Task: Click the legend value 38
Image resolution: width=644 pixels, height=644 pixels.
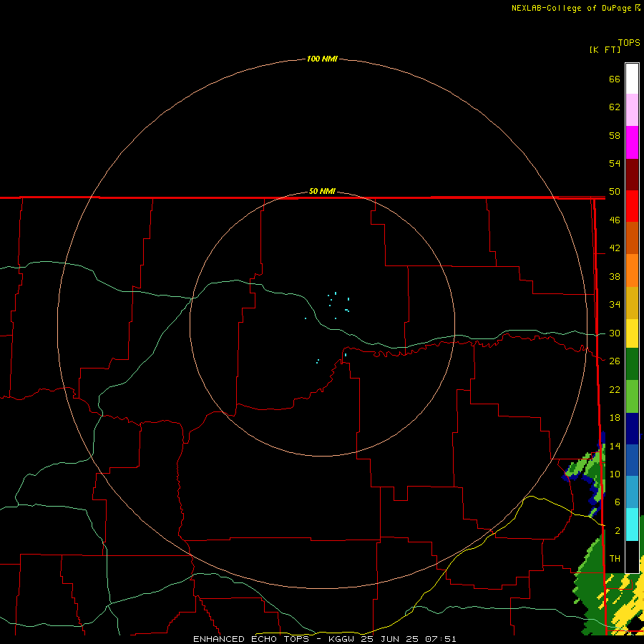Action: (x=615, y=276)
